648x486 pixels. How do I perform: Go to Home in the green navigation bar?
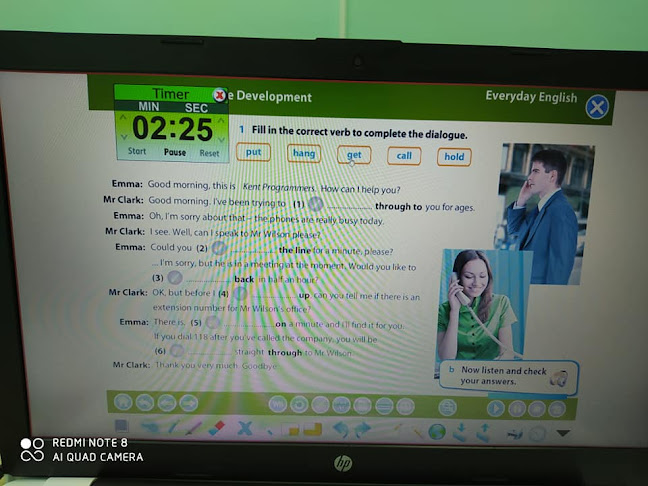pos(123,402)
